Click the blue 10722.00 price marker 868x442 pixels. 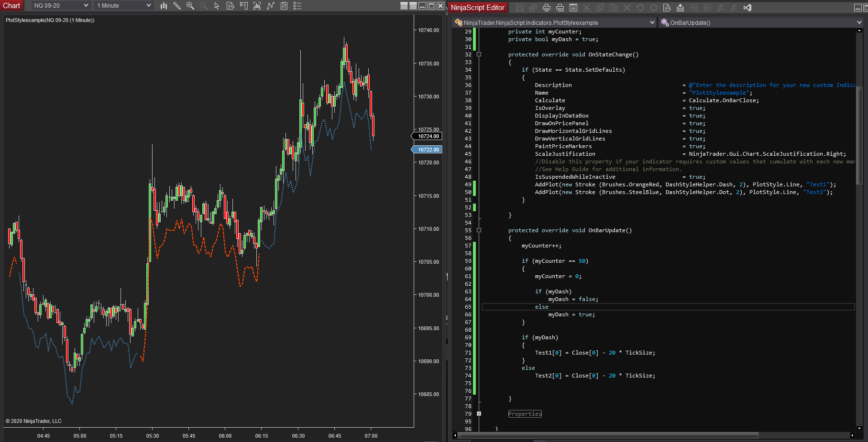(x=427, y=150)
